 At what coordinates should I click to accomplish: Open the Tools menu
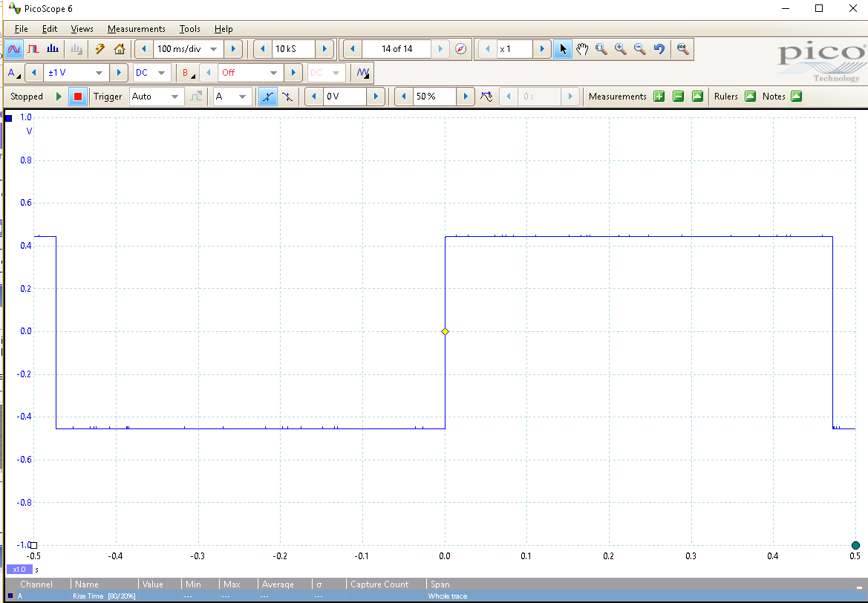(x=189, y=29)
